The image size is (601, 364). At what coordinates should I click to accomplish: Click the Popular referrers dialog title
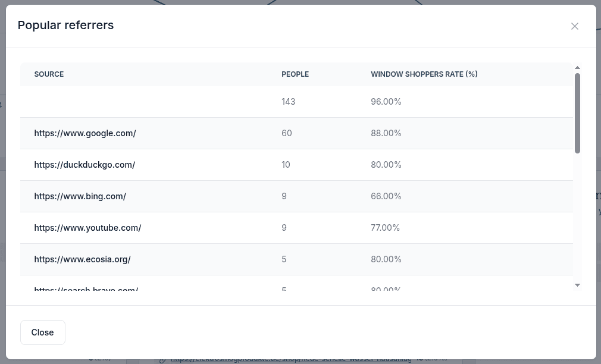(x=65, y=25)
